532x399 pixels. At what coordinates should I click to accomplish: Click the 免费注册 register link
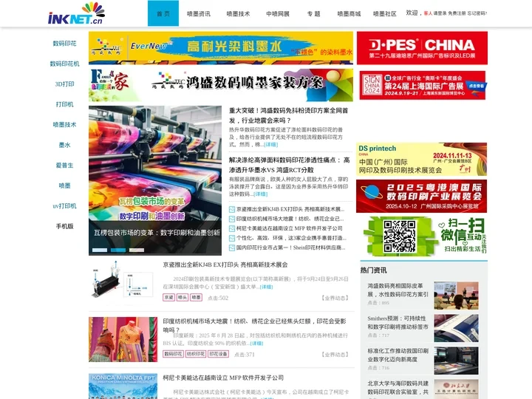pos(457,13)
